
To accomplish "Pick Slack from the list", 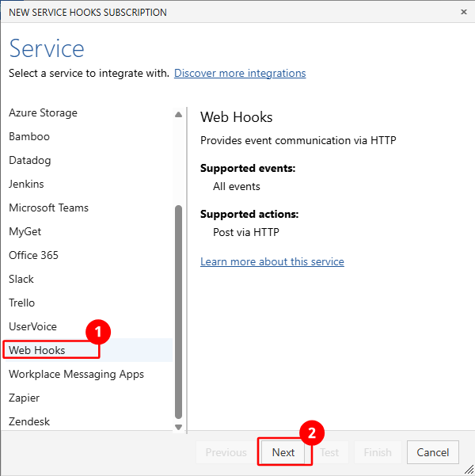I will click(x=87, y=279).
